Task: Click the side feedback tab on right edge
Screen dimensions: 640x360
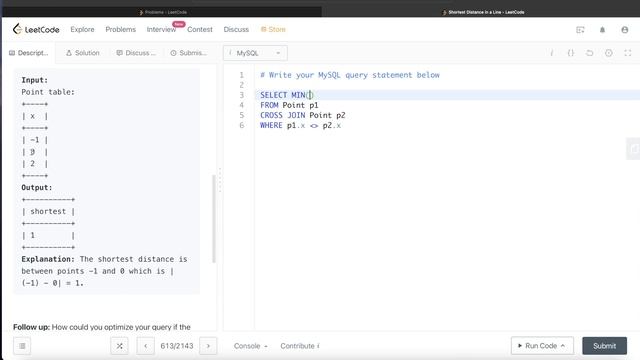Action: pyautogui.click(x=633, y=149)
